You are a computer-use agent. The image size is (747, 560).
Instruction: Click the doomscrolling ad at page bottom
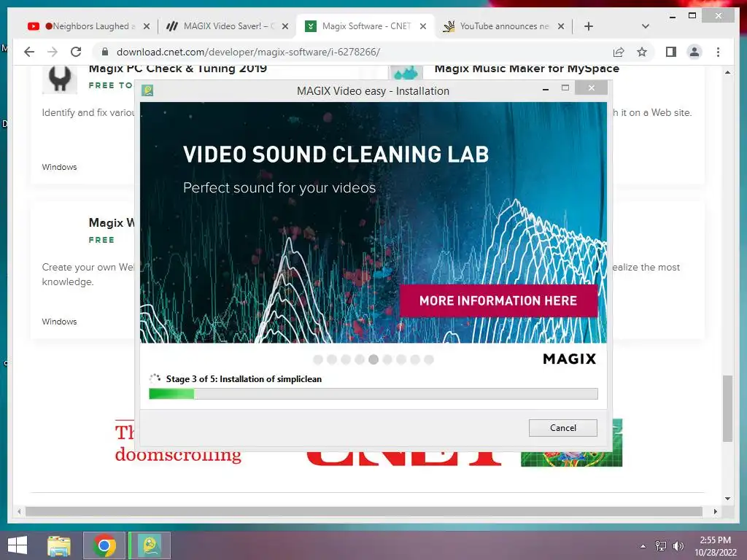point(178,443)
